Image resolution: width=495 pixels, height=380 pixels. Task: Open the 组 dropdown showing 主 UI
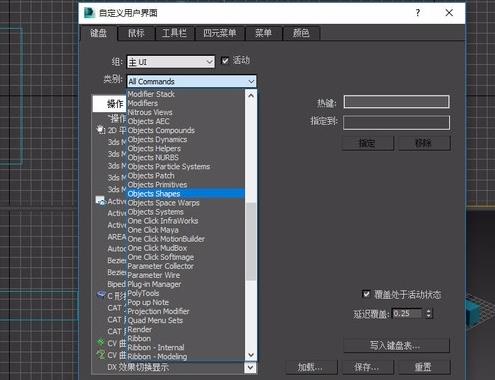pos(171,62)
